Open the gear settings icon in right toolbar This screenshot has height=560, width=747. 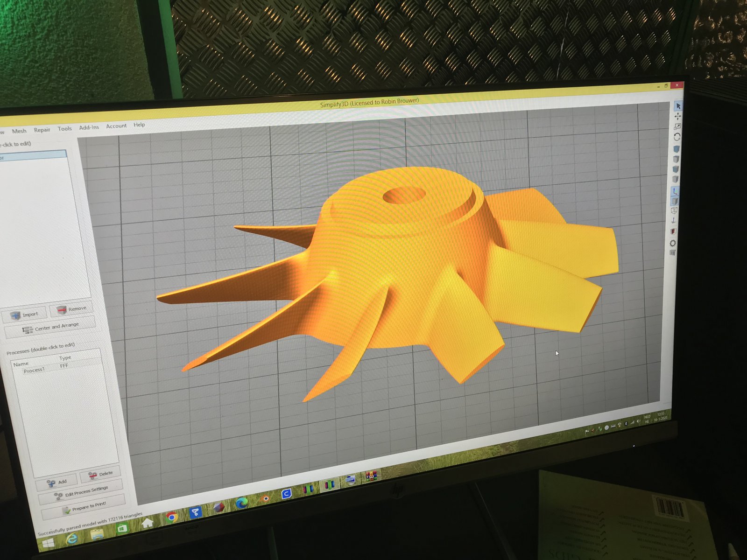pos(673,243)
